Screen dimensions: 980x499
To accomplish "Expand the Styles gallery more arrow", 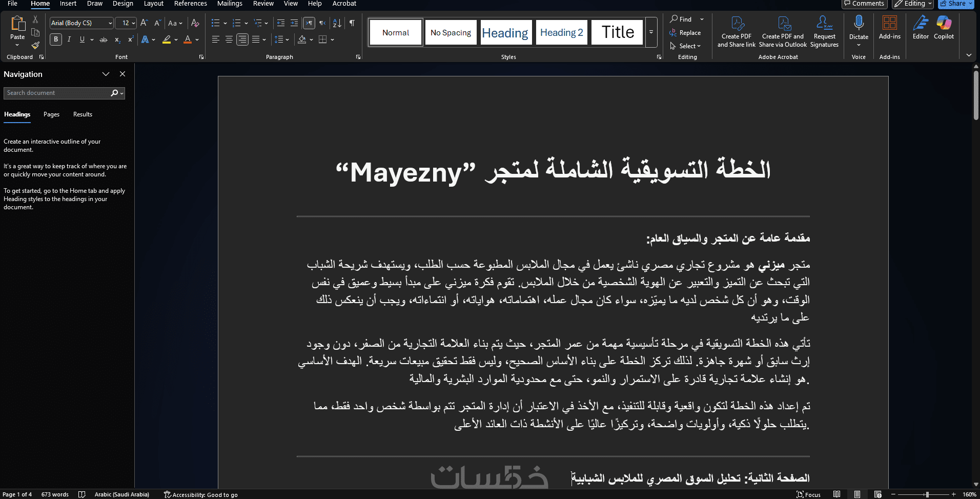I will 651,32.
